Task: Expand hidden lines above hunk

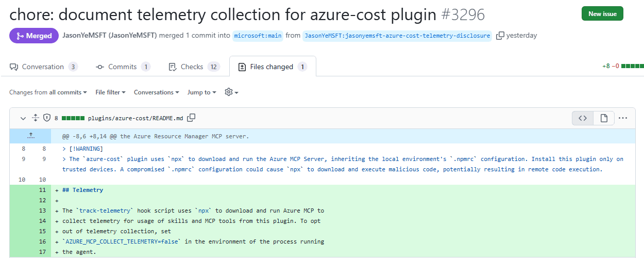Action: pos(30,136)
